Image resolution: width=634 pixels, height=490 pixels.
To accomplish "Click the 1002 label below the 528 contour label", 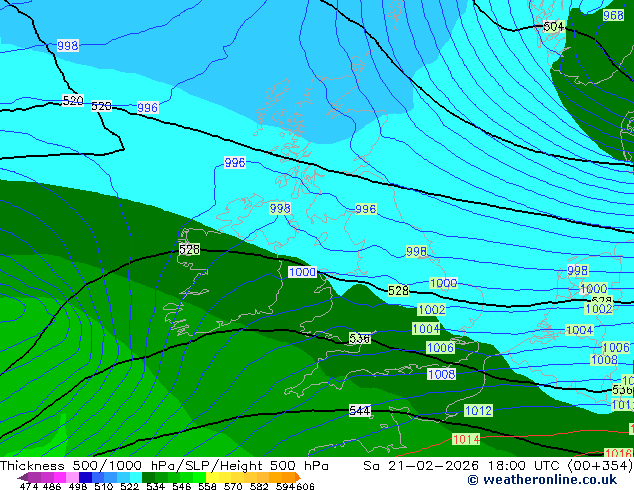I will point(431,310).
